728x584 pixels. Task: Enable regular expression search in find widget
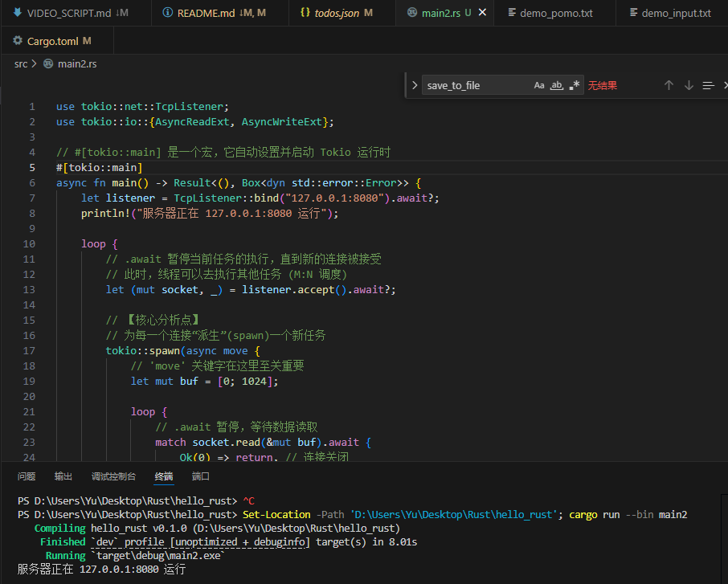click(x=574, y=85)
